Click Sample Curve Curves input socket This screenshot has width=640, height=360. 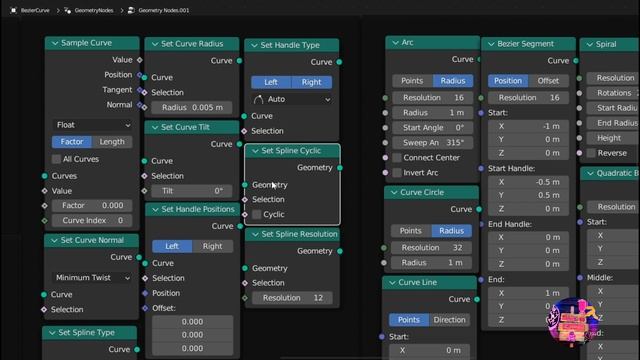coord(44,176)
